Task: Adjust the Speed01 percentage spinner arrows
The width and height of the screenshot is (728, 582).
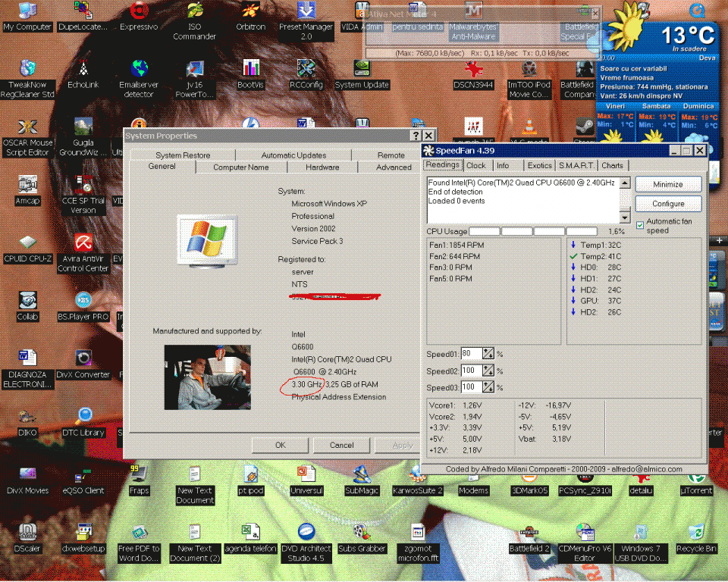Action: pos(488,354)
